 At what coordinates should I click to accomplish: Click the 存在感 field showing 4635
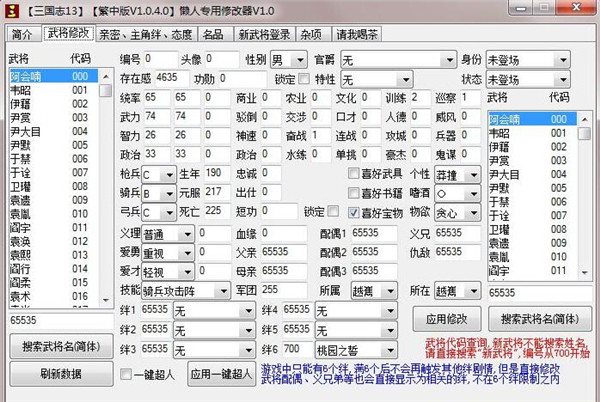(x=172, y=78)
